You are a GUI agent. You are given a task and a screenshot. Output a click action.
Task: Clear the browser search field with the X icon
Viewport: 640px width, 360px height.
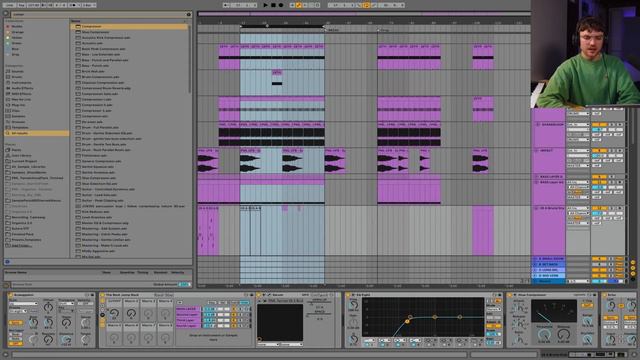click(x=189, y=14)
